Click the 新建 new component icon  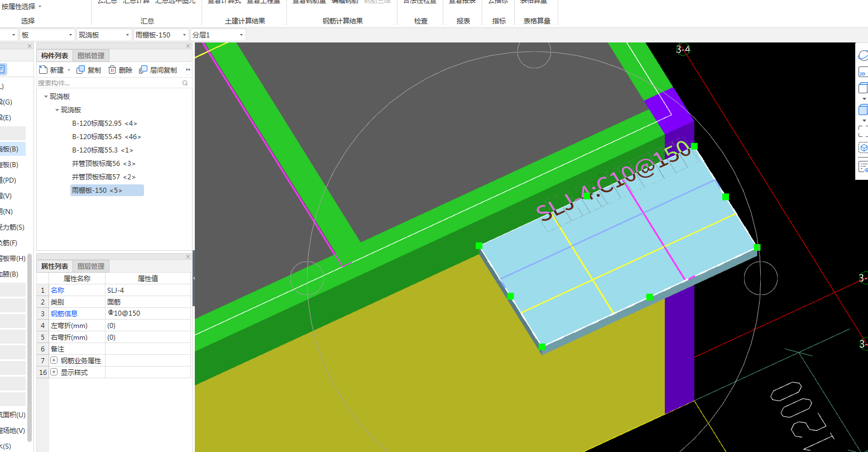click(x=43, y=70)
